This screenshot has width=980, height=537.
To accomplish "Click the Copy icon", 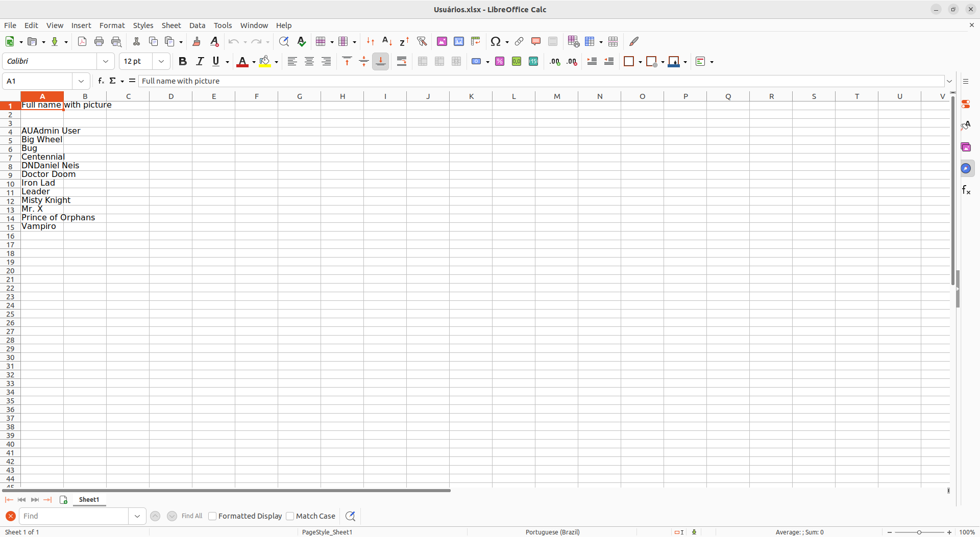I will [153, 42].
